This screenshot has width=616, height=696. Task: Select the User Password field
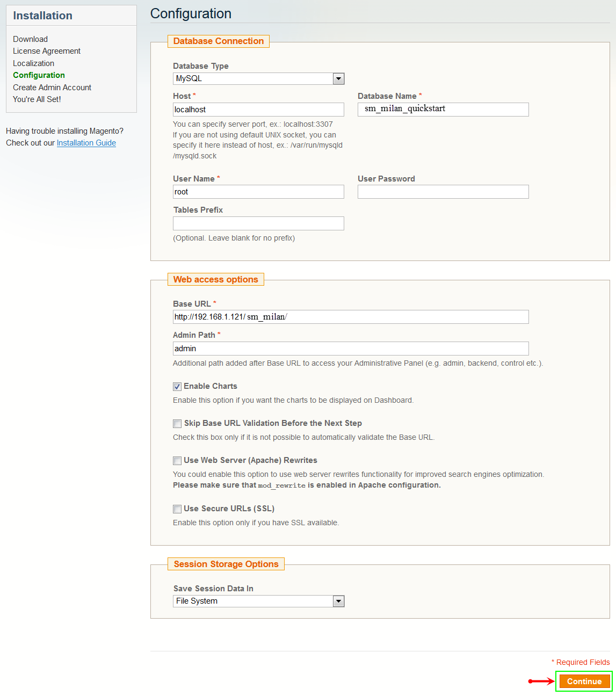click(x=443, y=192)
